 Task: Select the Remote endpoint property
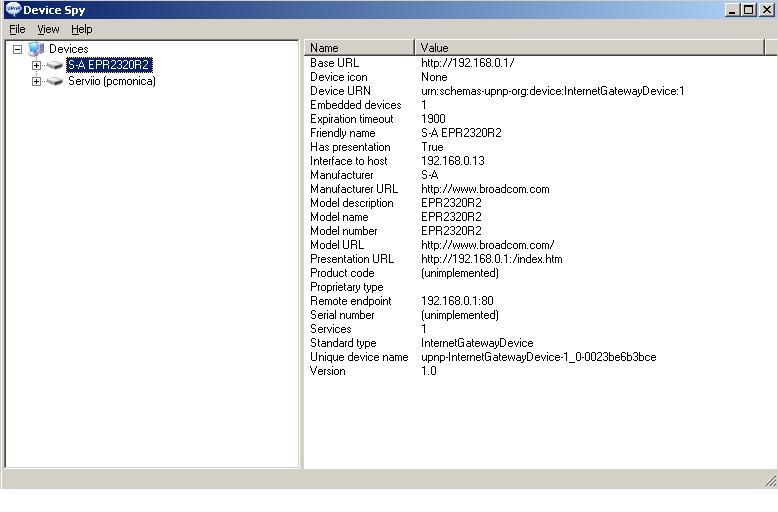pyautogui.click(x=351, y=301)
